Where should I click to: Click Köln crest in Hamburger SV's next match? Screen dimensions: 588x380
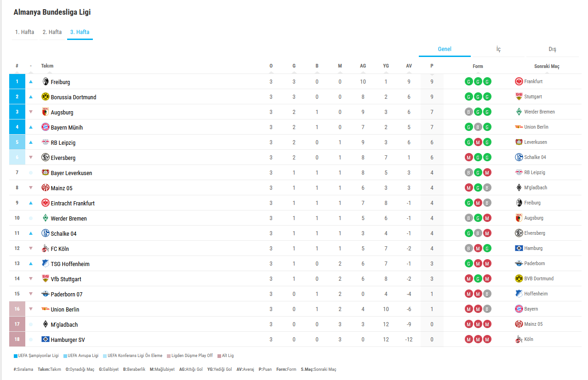point(519,339)
